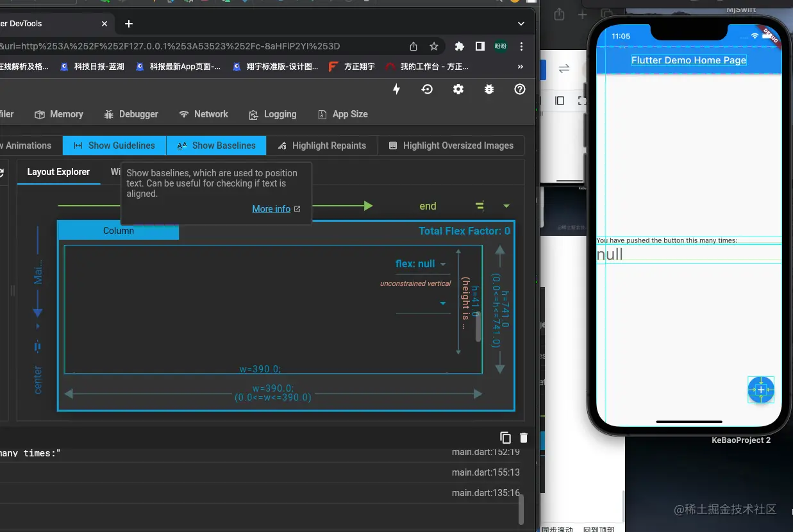
Task: Click the console log scrollbar thumb
Action: (x=521, y=510)
